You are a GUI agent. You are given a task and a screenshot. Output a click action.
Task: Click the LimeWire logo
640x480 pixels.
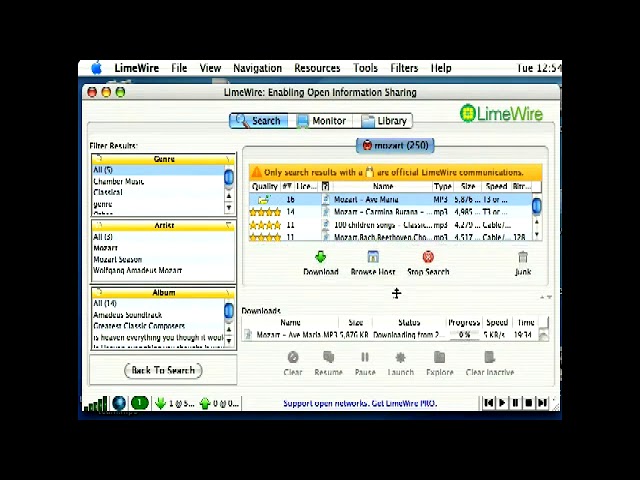(x=501, y=113)
